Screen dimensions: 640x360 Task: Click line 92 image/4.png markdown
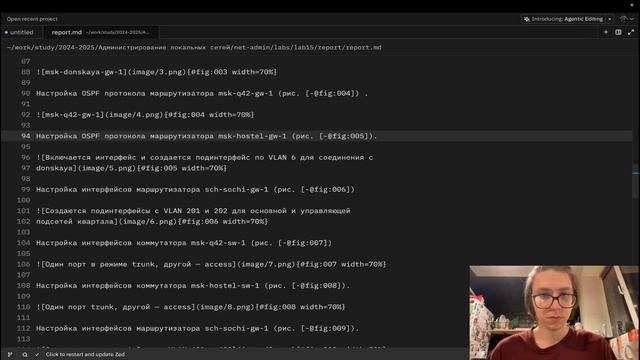(145, 115)
